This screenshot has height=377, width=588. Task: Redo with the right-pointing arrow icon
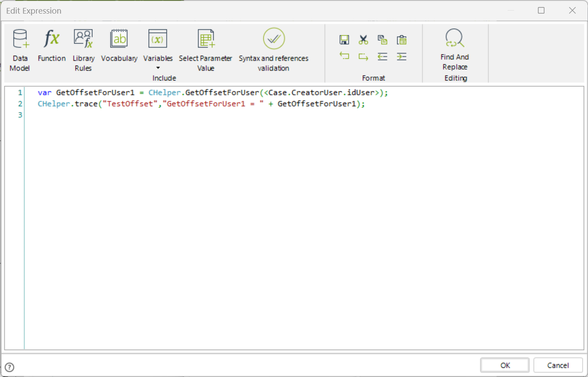pos(363,56)
